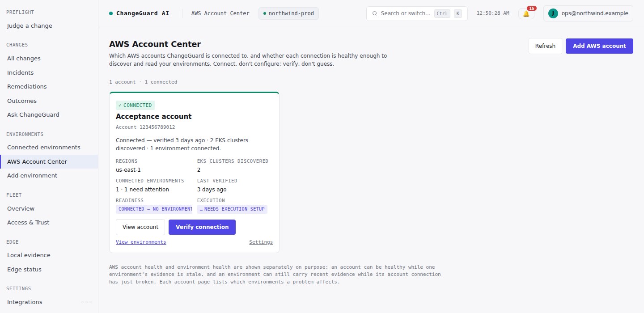Click the notification count badge 15
Image resolution: width=644 pixels, height=313 pixels.
532,8
